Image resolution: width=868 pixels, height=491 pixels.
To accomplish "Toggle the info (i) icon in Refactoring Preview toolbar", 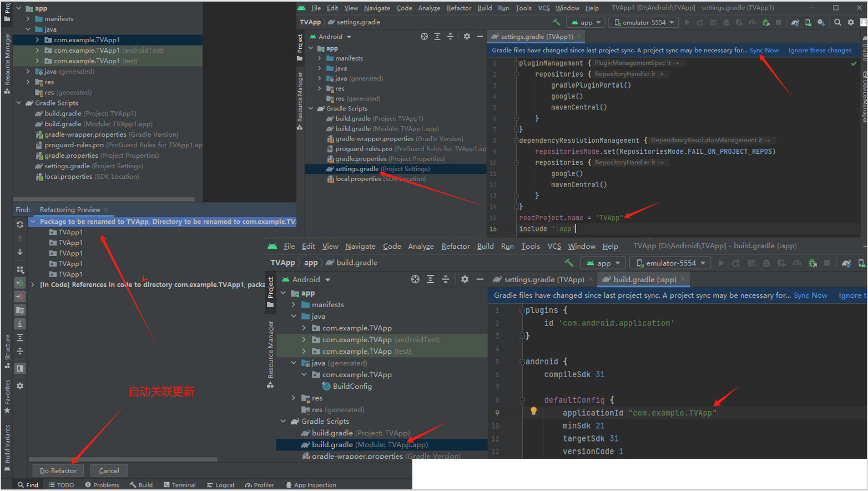I will tap(20, 324).
